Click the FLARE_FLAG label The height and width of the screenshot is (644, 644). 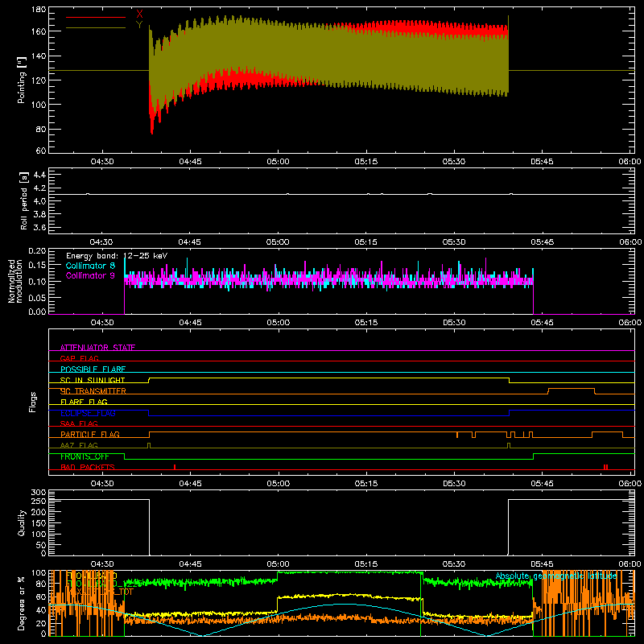[x=84, y=402]
